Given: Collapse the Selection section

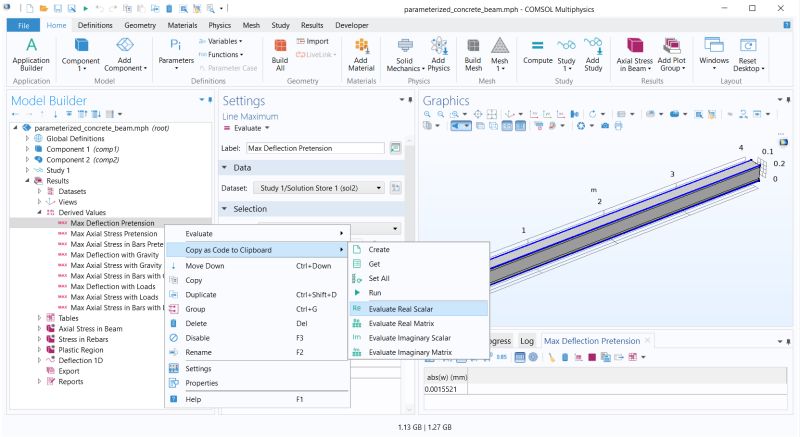Looking at the screenshot, I should coord(224,209).
